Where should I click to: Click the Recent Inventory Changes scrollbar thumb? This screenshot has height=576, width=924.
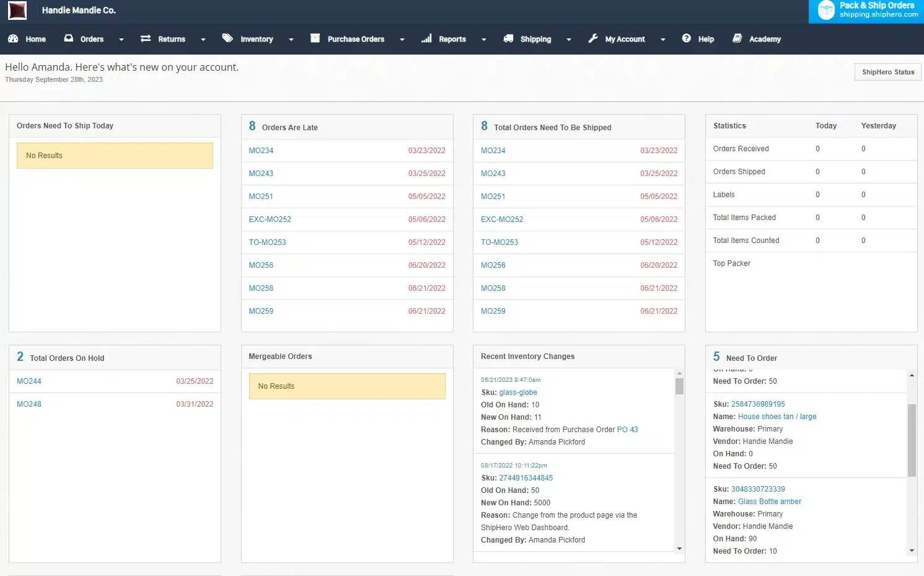point(680,386)
